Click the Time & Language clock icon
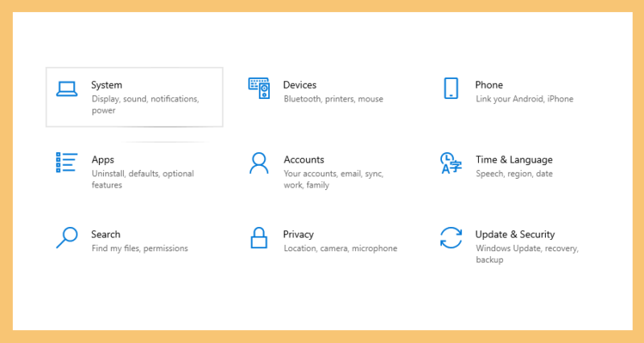The height and width of the screenshot is (343, 644). [x=451, y=163]
